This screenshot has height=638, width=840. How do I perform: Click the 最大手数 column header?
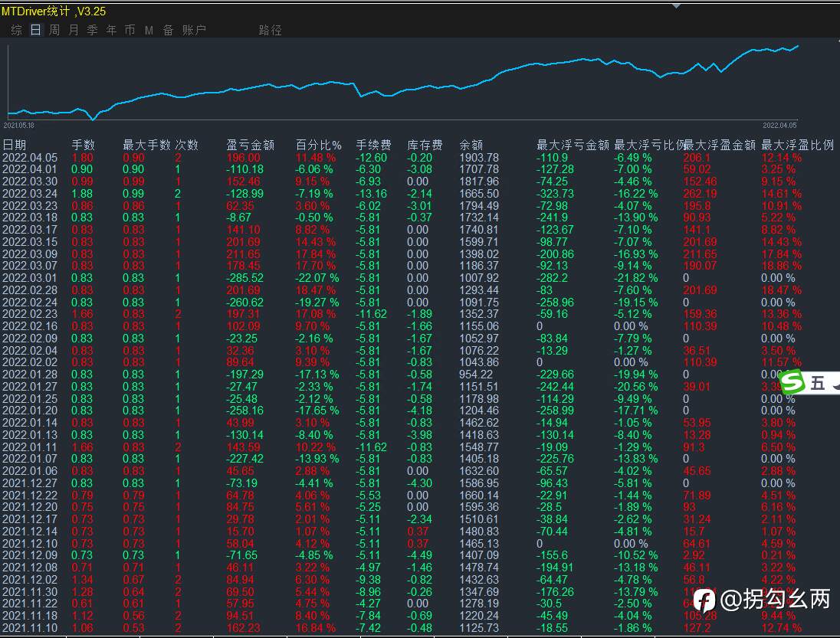(146, 145)
